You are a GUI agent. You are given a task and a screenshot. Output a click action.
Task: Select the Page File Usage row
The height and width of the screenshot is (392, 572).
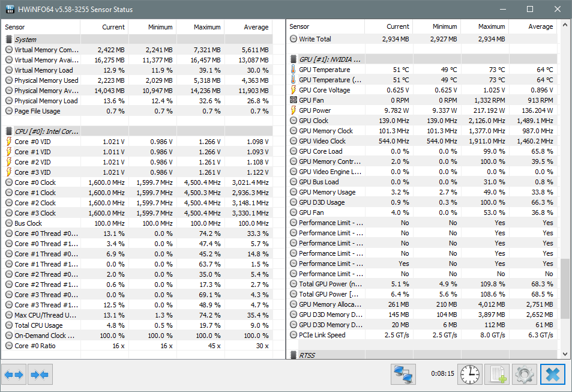(137, 111)
